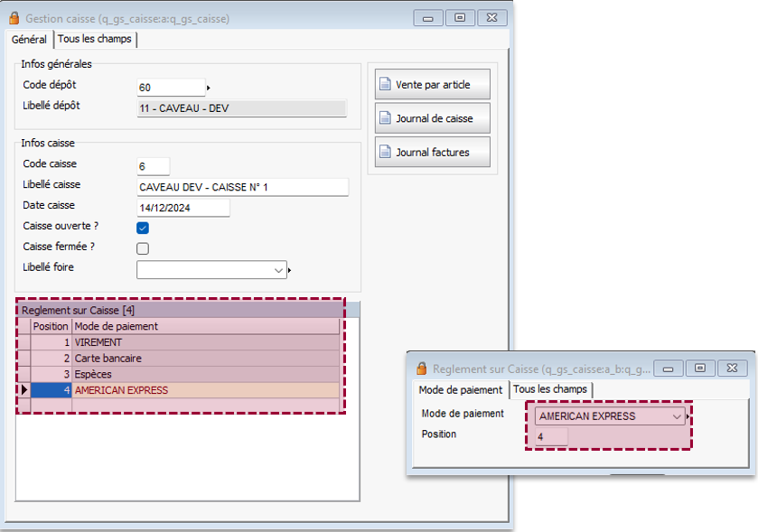Click the lookup arrow next to Code dépôt field
The image size is (758, 532).
coord(209,88)
